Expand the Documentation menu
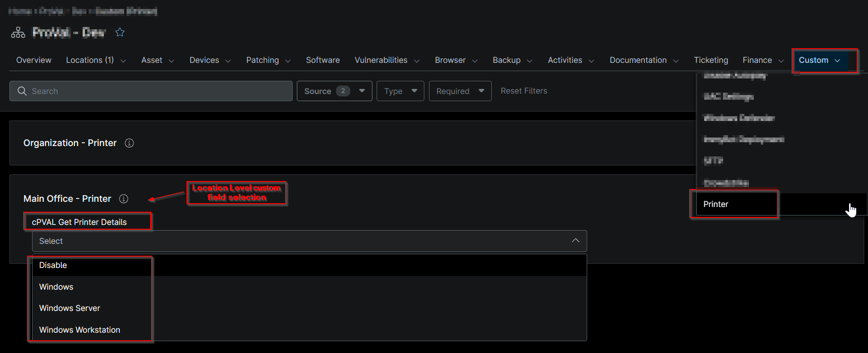The image size is (868, 353). [644, 60]
